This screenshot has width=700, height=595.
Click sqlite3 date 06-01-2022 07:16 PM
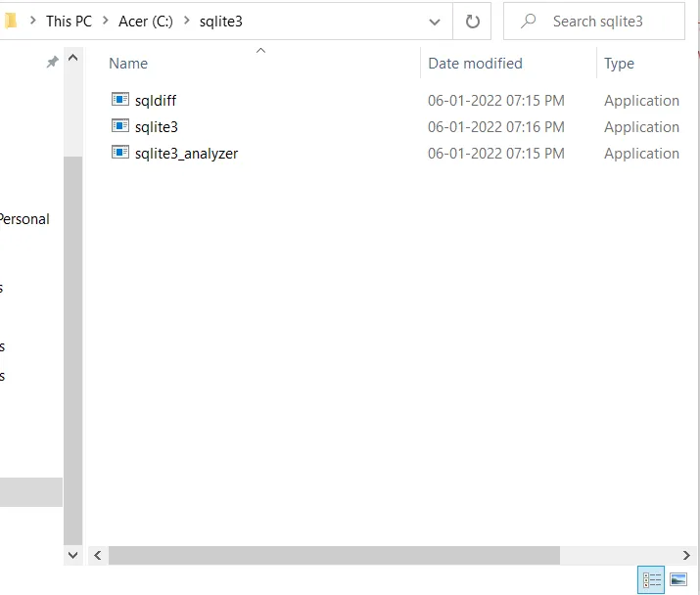click(496, 127)
